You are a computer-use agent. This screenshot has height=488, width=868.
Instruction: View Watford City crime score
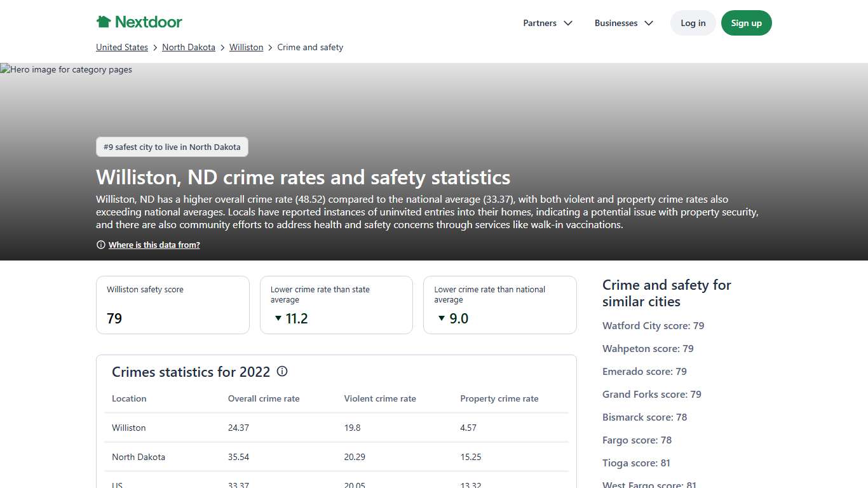coord(653,325)
